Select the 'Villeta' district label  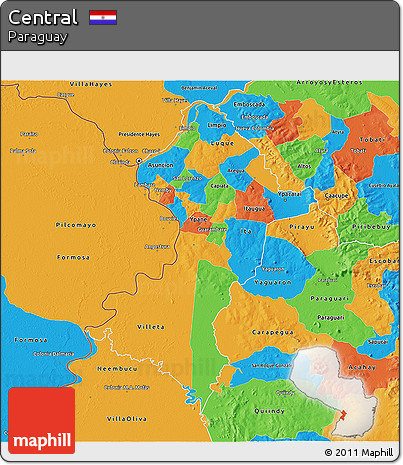tap(151, 327)
